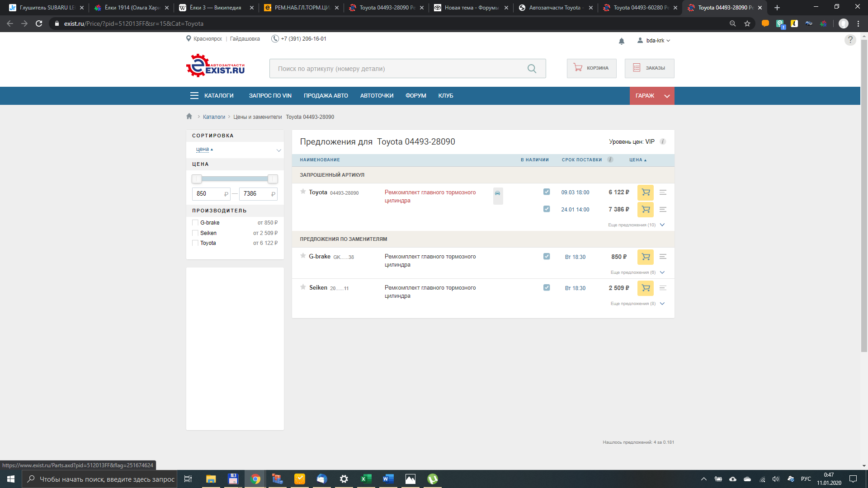Screen dimensions: 868x488
Task: Click the price level info icon
Action: (663, 141)
